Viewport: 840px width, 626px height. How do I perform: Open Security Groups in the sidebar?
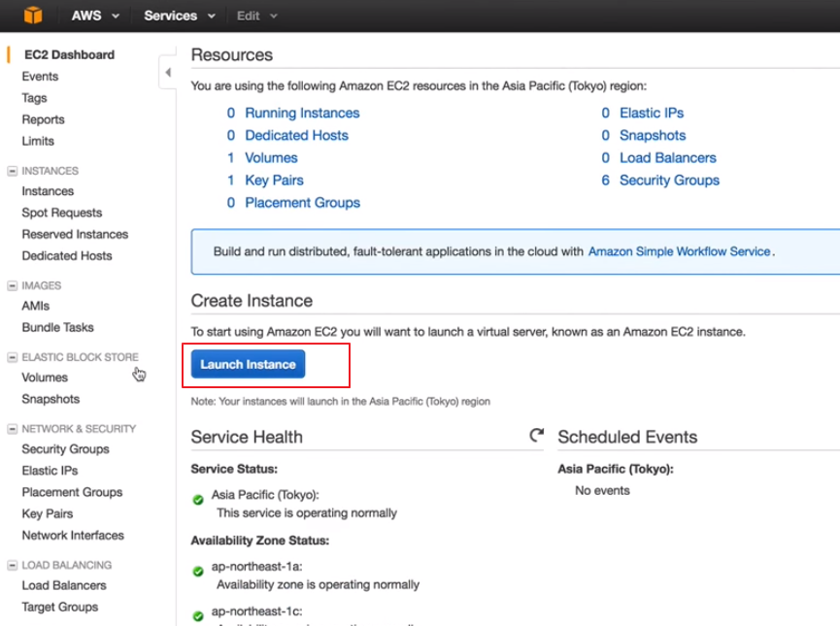65,449
